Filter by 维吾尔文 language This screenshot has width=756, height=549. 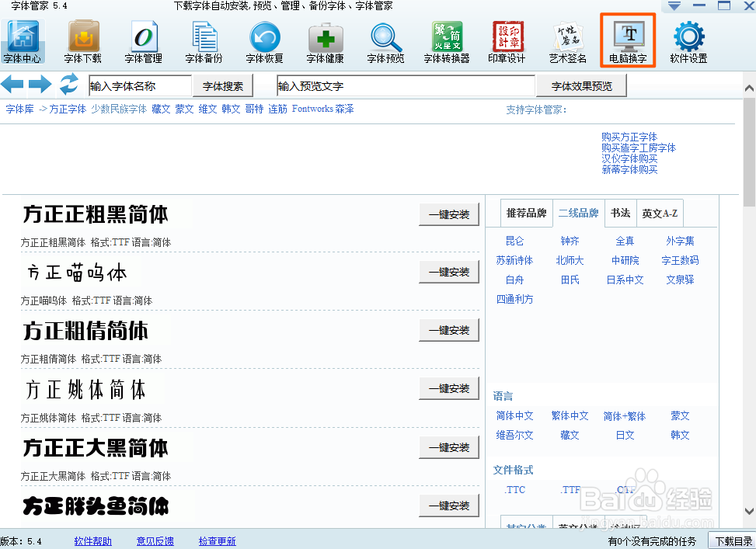pos(514,435)
